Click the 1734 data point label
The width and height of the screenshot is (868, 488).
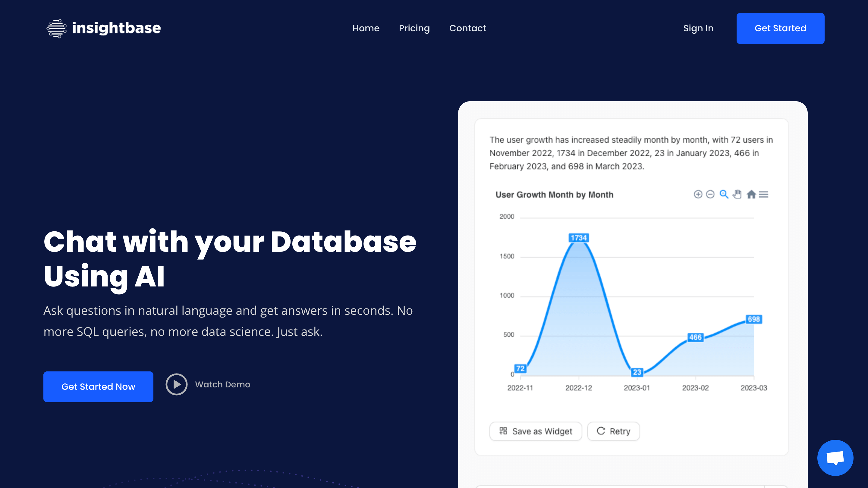[x=579, y=238]
